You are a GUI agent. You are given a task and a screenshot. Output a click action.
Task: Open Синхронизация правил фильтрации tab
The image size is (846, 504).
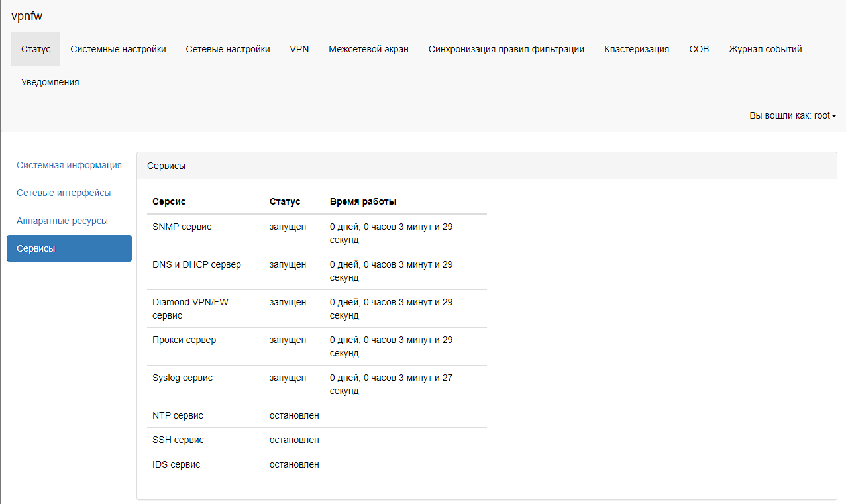506,49
